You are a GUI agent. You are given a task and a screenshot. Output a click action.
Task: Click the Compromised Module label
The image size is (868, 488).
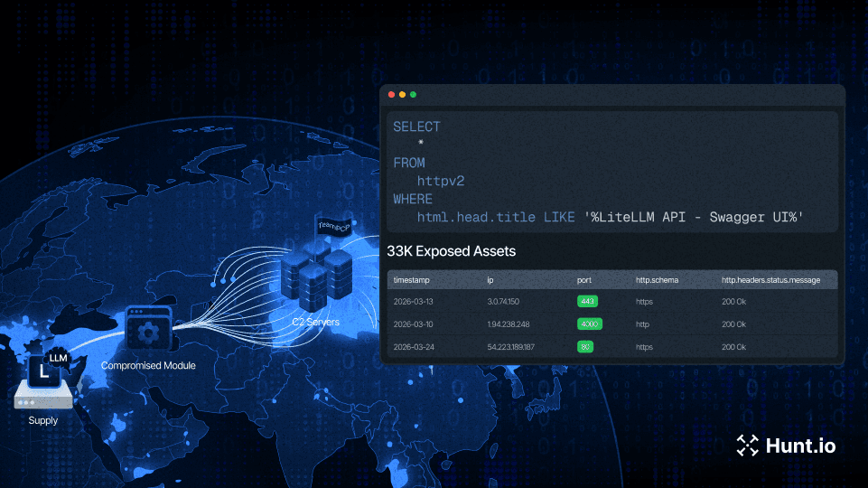(148, 366)
